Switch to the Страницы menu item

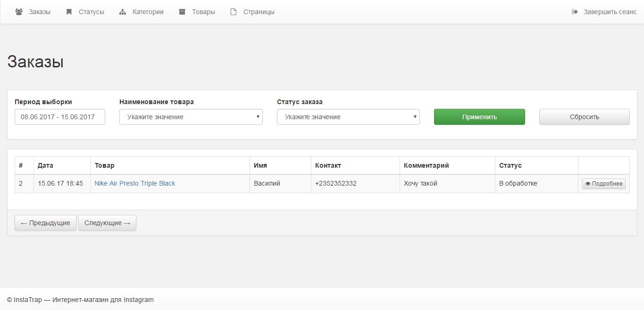[x=259, y=12]
